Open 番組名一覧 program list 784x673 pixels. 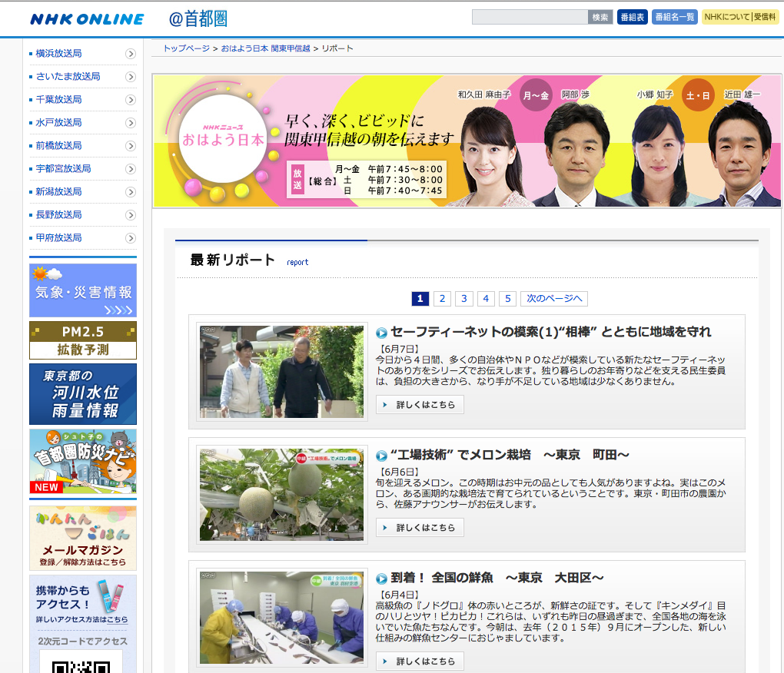[x=674, y=17]
